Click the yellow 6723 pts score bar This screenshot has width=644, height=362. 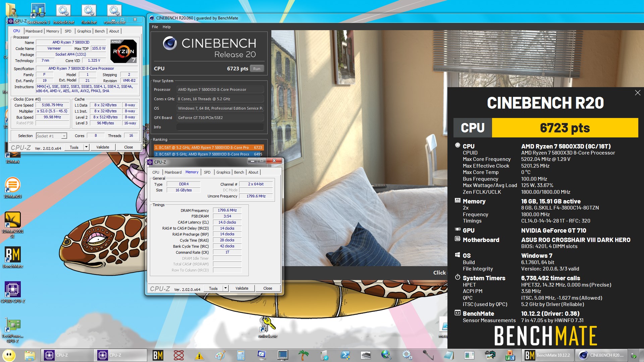565,128
